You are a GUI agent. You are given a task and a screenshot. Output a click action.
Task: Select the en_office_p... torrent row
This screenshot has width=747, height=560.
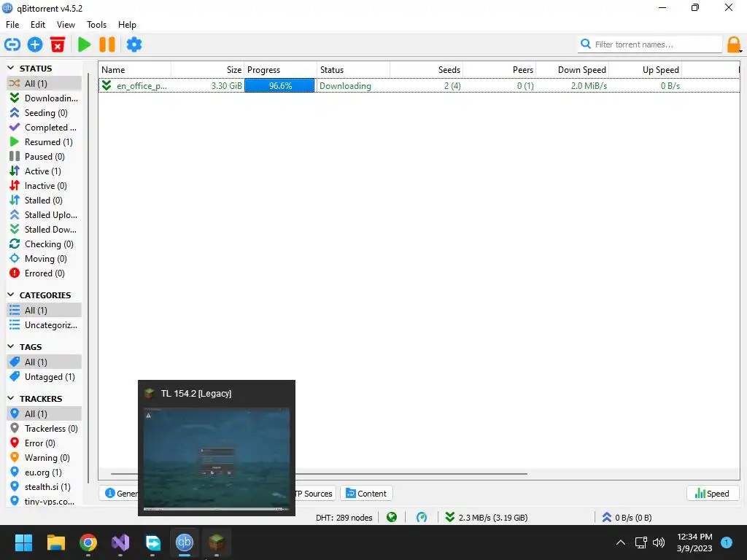point(419,86)
